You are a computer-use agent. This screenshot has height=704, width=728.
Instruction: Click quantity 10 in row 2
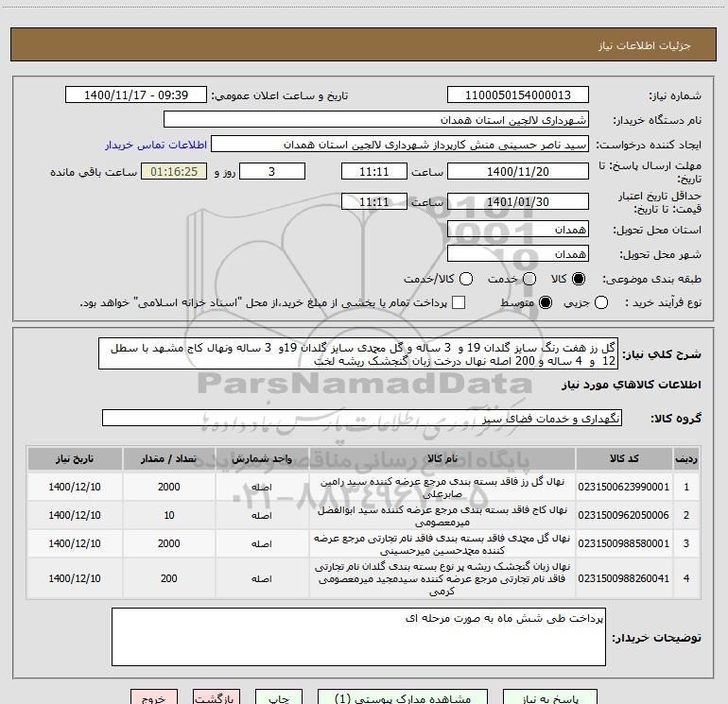click(x=169, y=515)
